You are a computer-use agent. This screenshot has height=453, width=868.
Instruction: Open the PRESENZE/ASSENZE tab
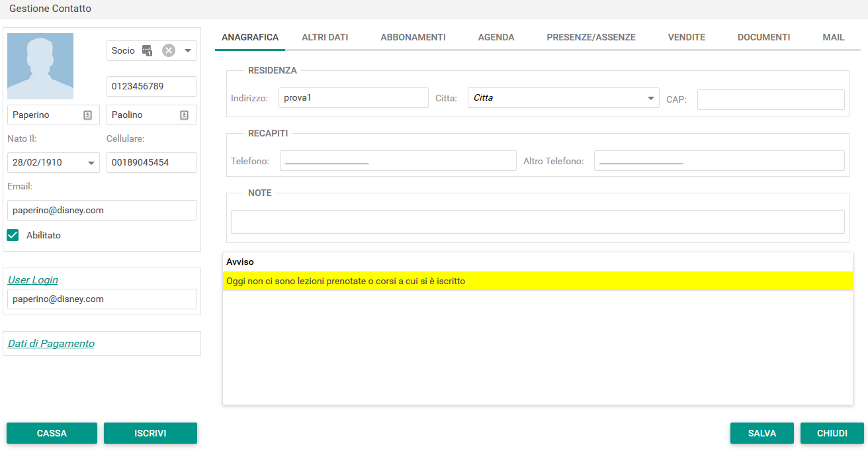[591, 37]
